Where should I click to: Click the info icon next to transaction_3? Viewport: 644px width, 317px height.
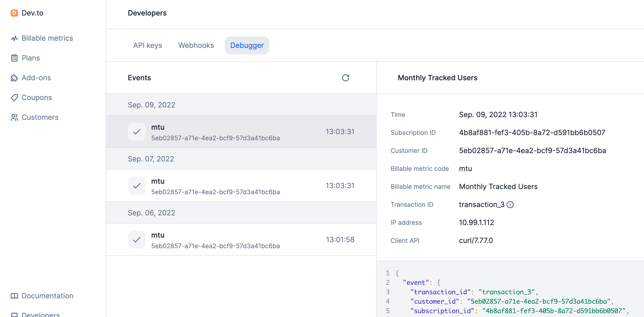pyautogui.click(x=510, y=205)
